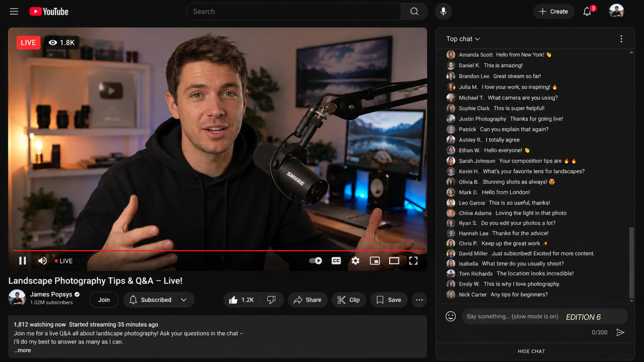Select Emily W.'s 'love photography' message
Image resolution: width=644 pixels, height=362 pixels.
pos(522,284)
